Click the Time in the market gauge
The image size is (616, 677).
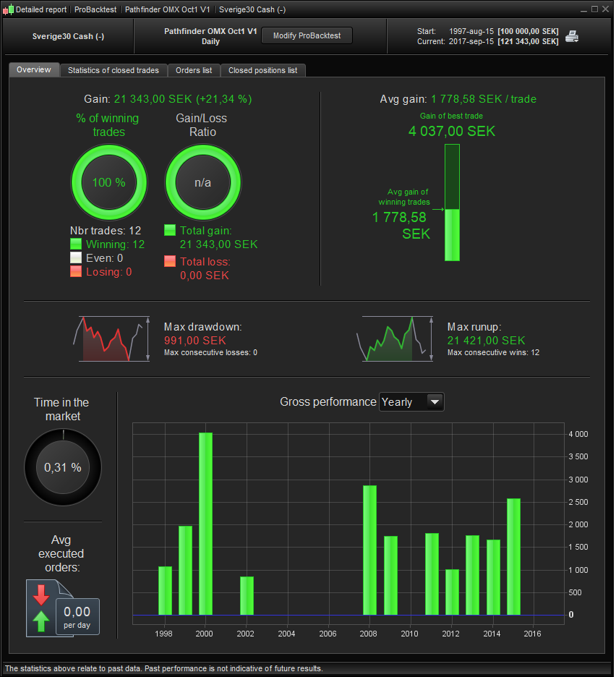(x=63, y=467)
